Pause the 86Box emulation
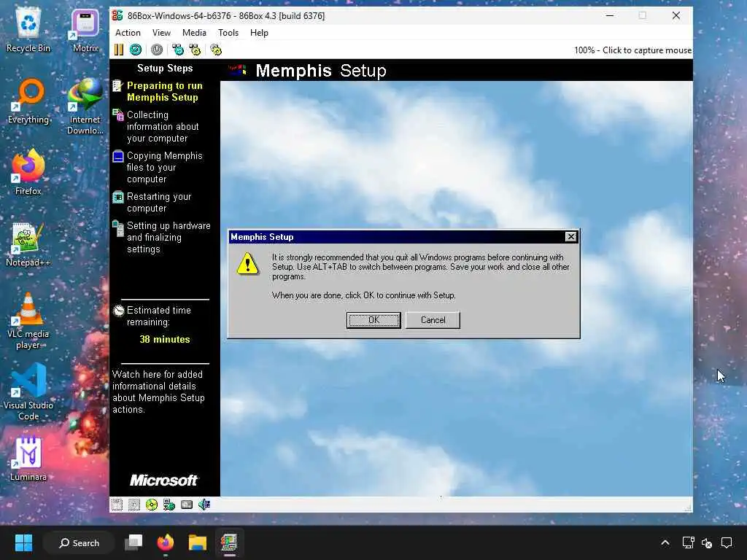The height and width of the screenshot is (560, 747). (119, 50)
